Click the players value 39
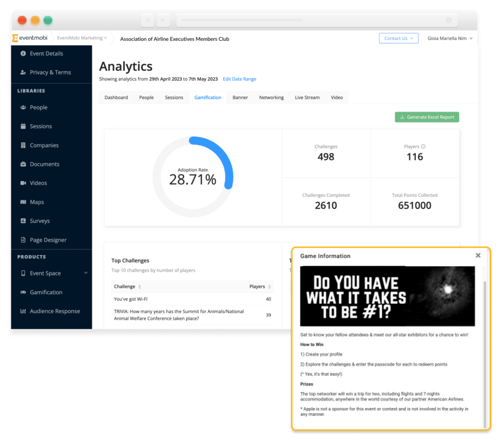This screenshot has width=499, height=448. [x=269, y=315]
